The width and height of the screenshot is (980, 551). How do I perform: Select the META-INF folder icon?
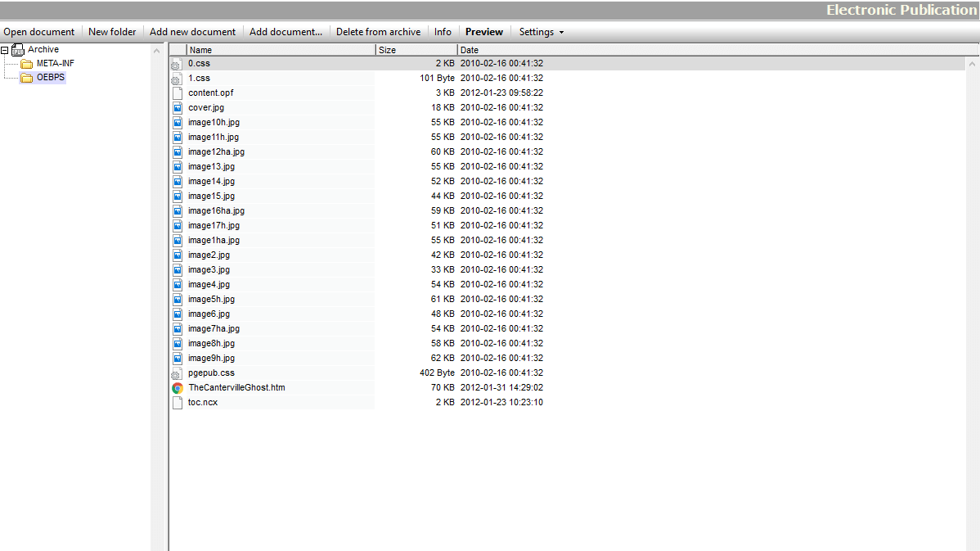(27, 64)
